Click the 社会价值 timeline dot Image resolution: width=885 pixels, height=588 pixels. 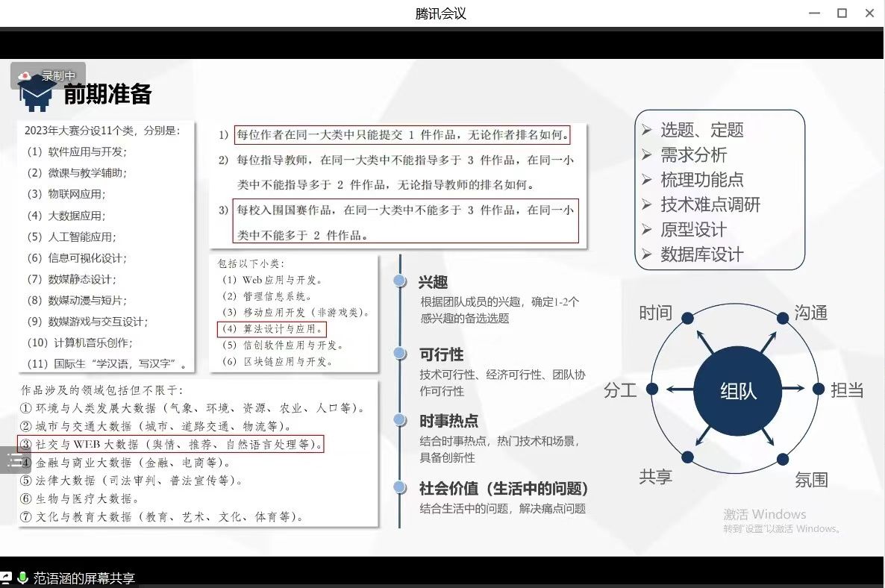[x=400, y=488]
